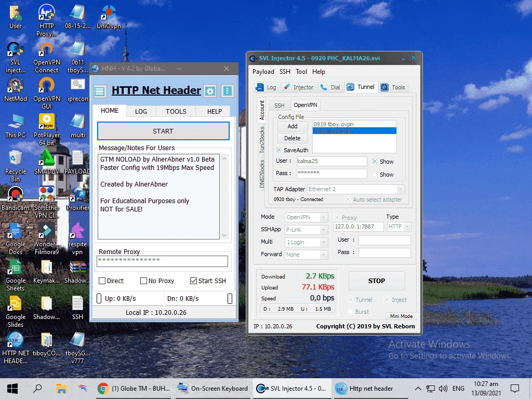Open tboySG v777 desktop file
The height and width of the screenshot is (399, 532).
78,348
